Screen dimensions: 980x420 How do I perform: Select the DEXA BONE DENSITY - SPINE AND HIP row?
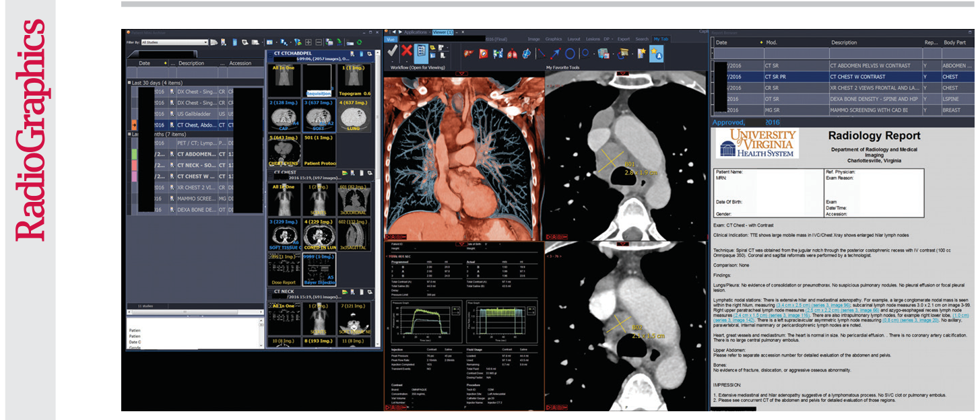pos(843,98)
